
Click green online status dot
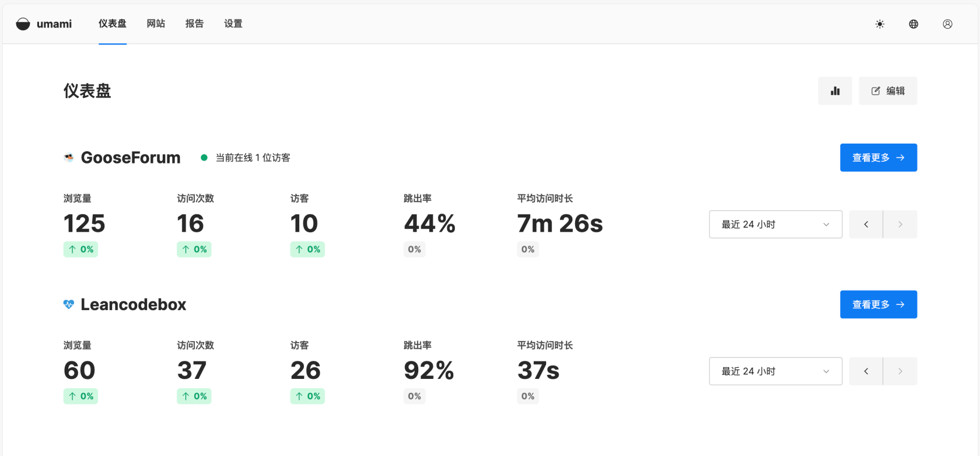pos(204,158)
